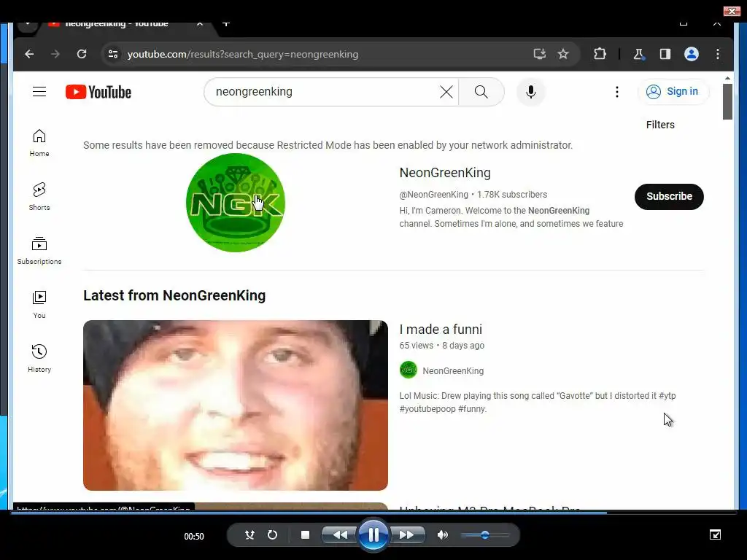Open the YouTube hamburger guide menu

coord(39,91)
